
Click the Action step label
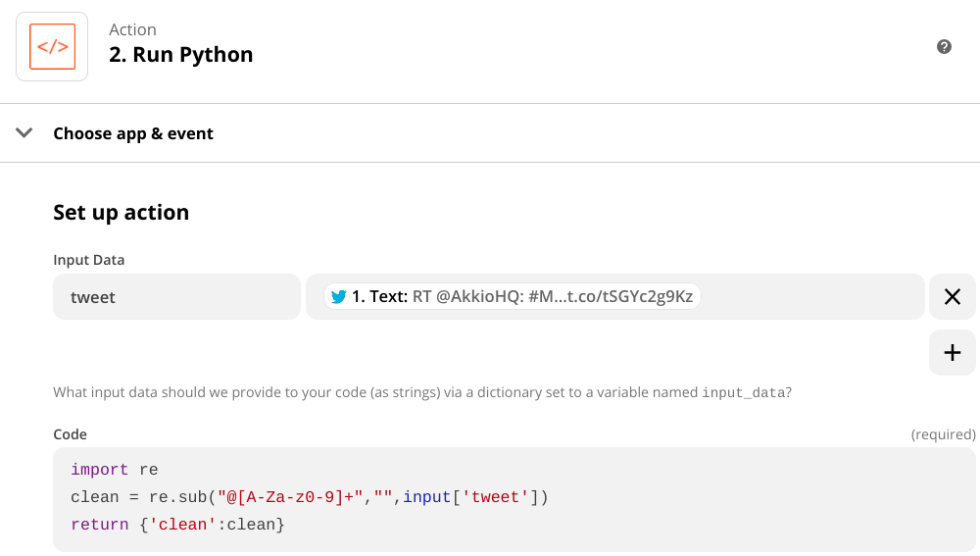[132, 29]
